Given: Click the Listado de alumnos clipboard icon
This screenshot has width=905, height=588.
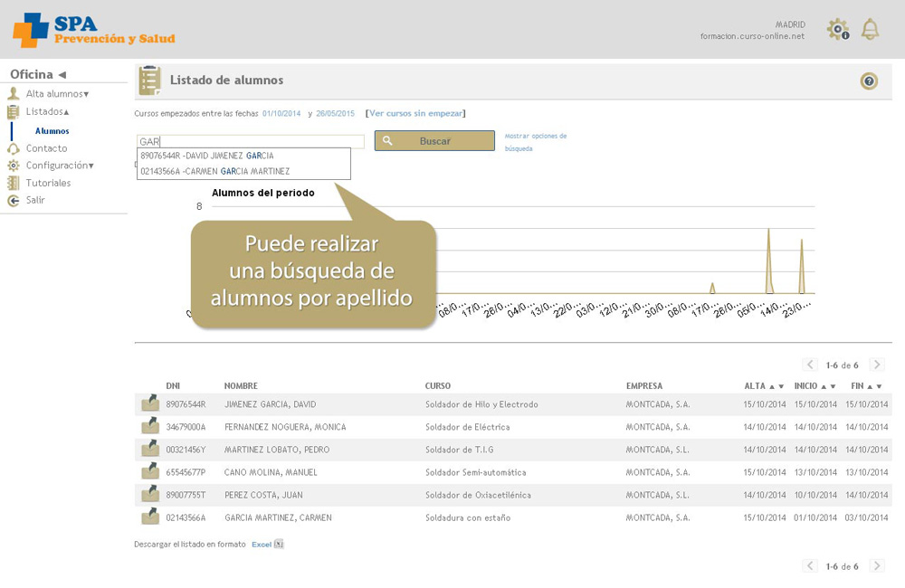Looking at the screenshot, I should tap(149, 81).
